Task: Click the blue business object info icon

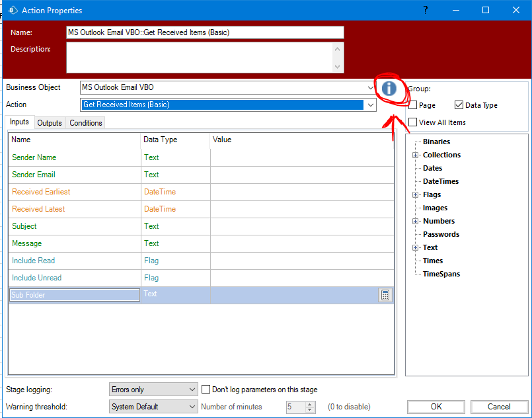Action: click(x=389, y=89)
